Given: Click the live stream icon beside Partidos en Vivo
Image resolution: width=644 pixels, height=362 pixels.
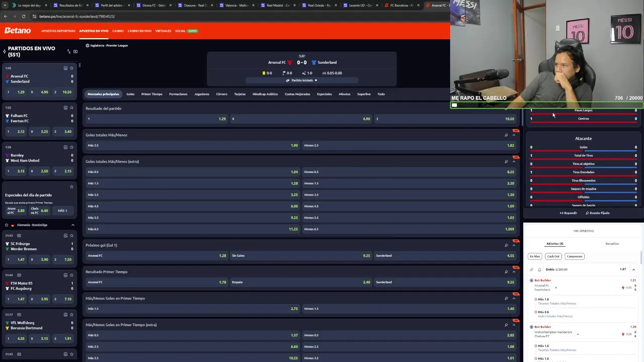Looking at the screenshot, I should (x=75, y=51).
